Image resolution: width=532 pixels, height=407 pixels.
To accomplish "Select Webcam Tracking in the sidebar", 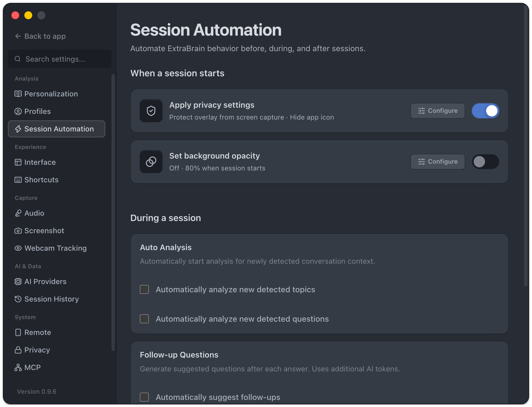I will 57,248.
